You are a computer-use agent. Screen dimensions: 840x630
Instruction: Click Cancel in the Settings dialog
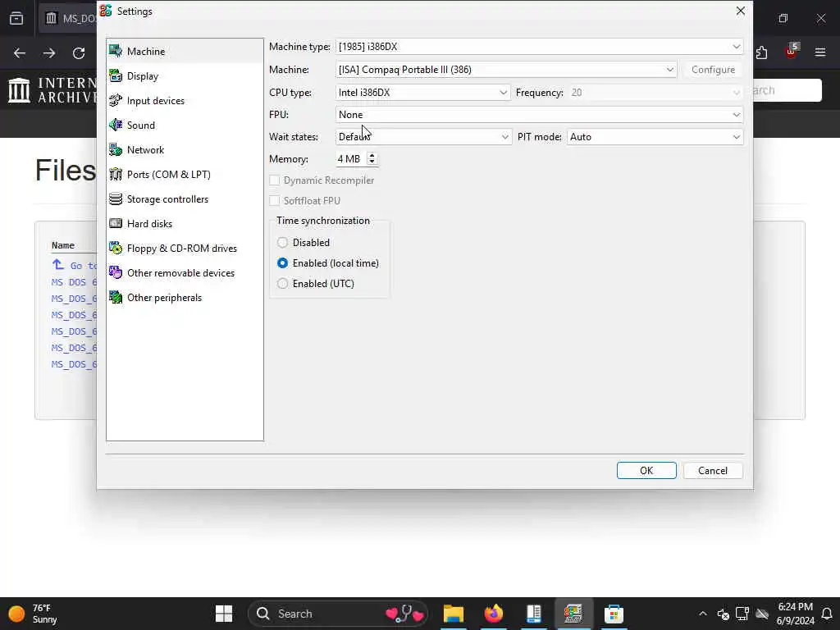(x=713, y=470)
